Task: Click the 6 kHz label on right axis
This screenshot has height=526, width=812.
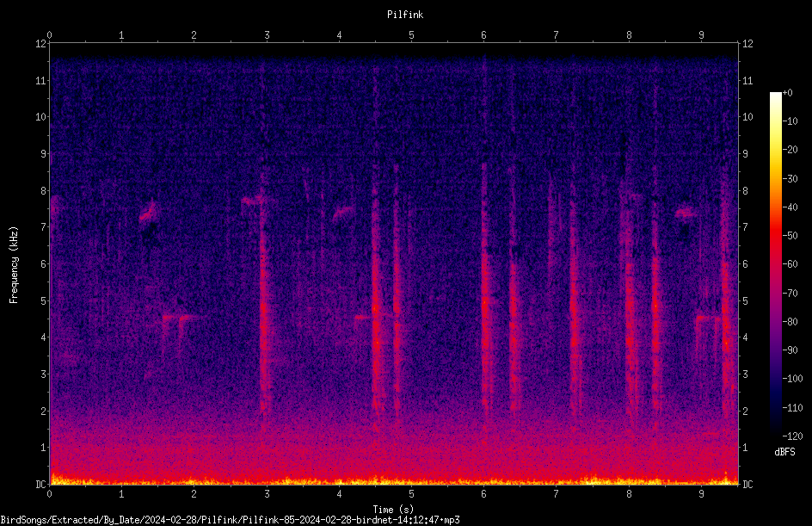Action: (x=745, y=263)
